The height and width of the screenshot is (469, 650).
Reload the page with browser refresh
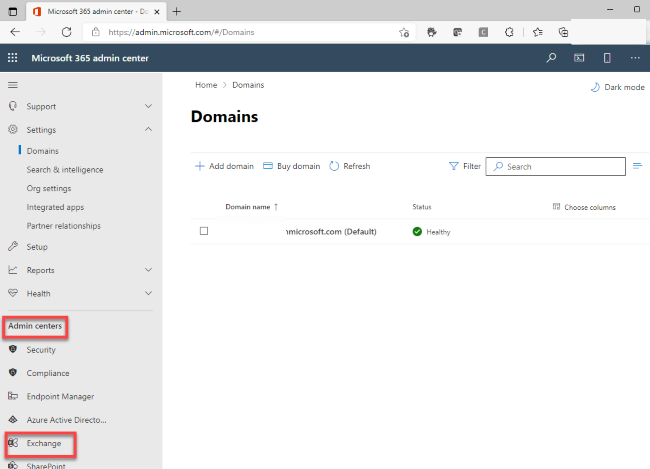pos(66,32)
